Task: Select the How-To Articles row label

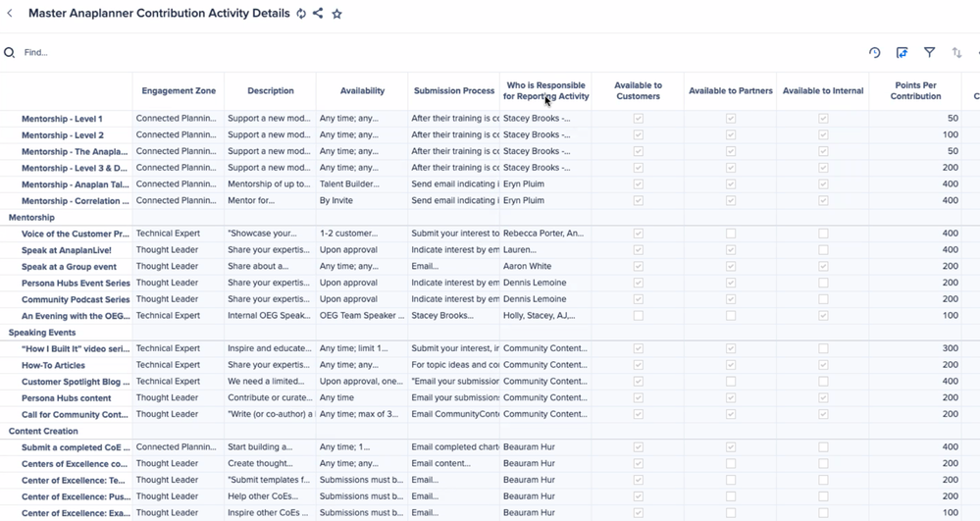Action: 53,365
